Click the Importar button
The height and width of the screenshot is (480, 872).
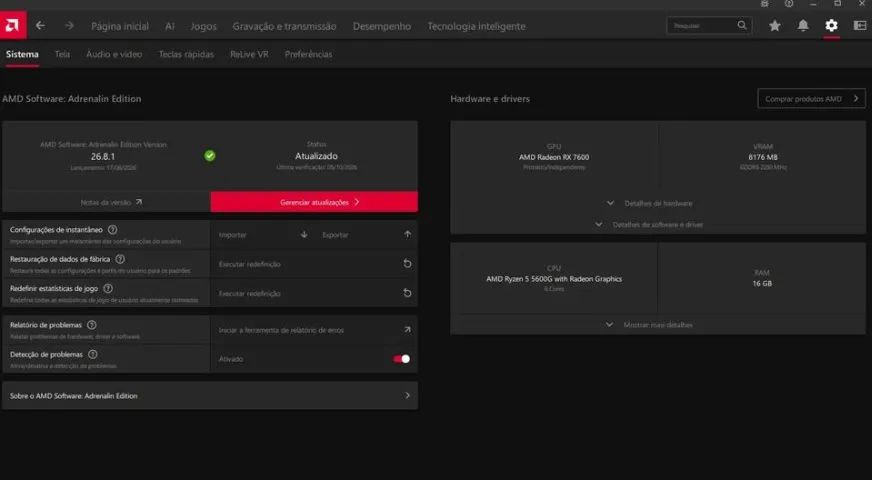point(262,235)
